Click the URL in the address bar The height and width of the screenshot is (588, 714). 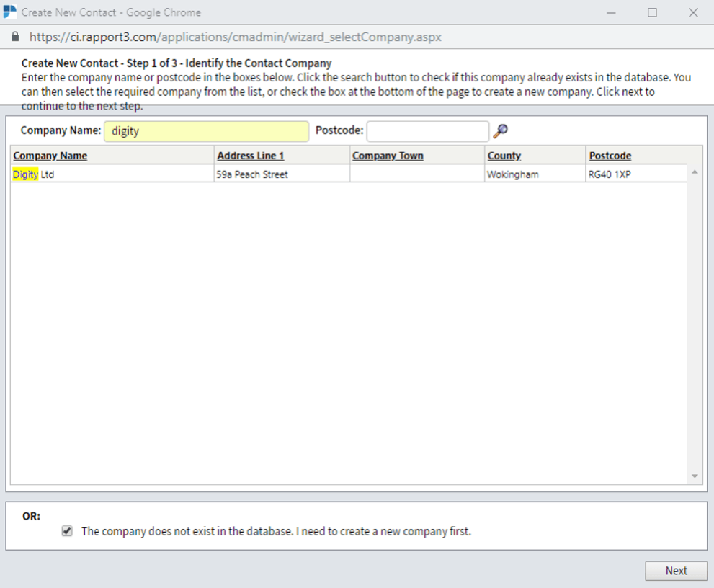pos(236,37)
